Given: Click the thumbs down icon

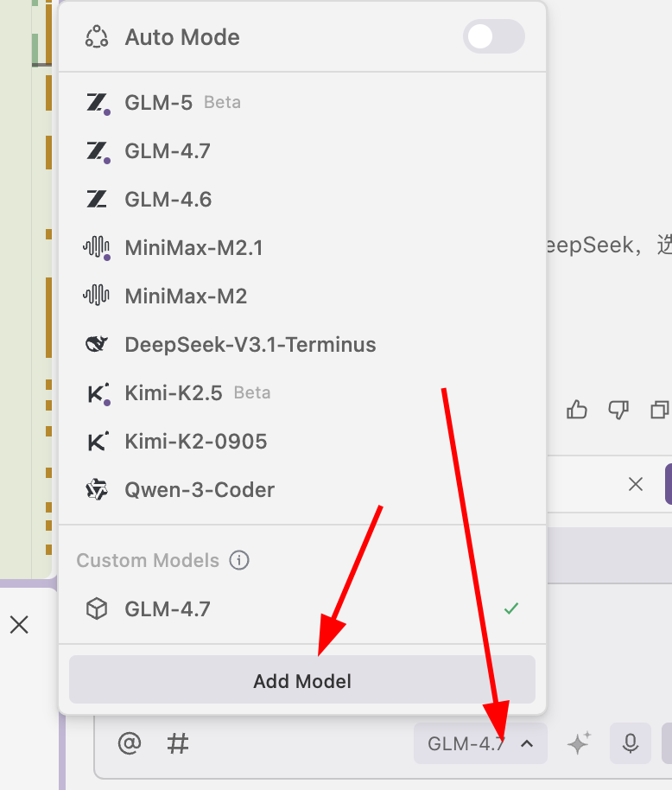Looking at the screenshot, I should (618, 410).
